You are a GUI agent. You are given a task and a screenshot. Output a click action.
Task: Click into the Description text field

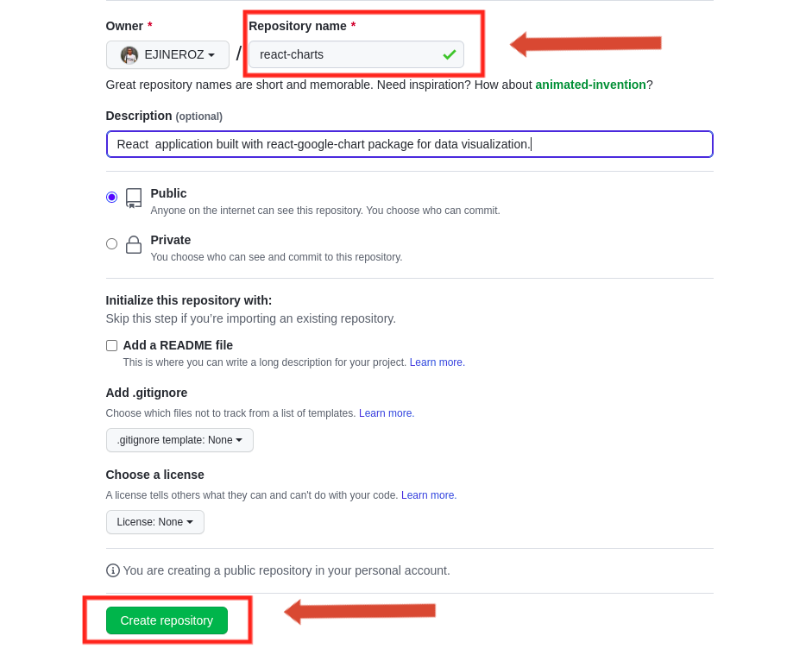(410, 144)
